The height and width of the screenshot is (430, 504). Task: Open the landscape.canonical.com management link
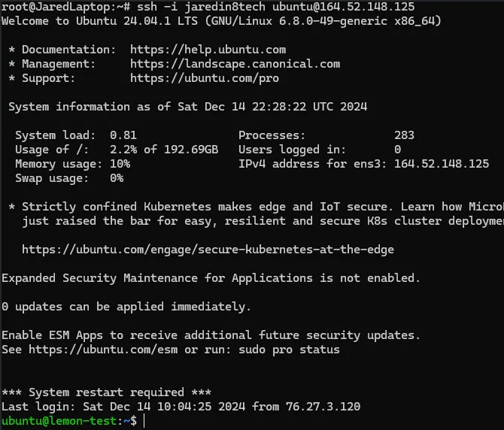235,64
